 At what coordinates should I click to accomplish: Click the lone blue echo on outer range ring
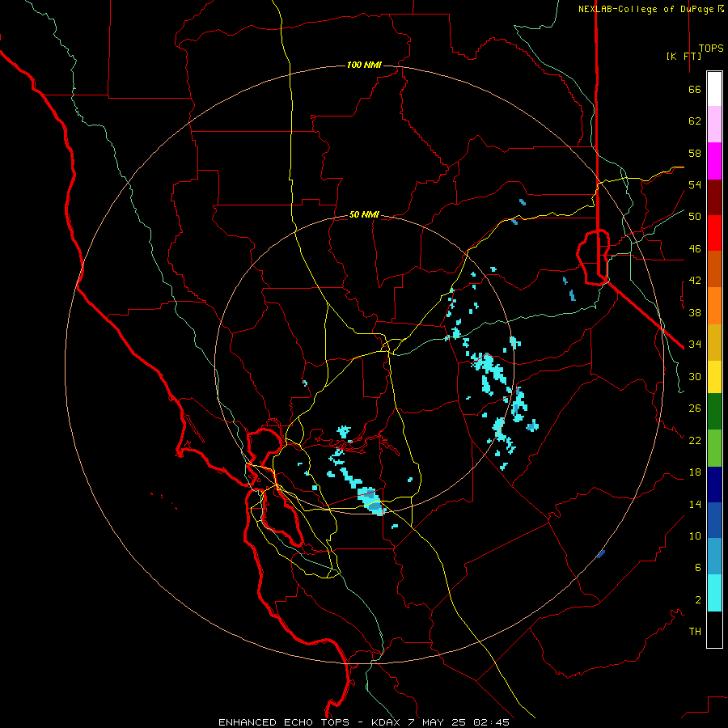point(601,553)
